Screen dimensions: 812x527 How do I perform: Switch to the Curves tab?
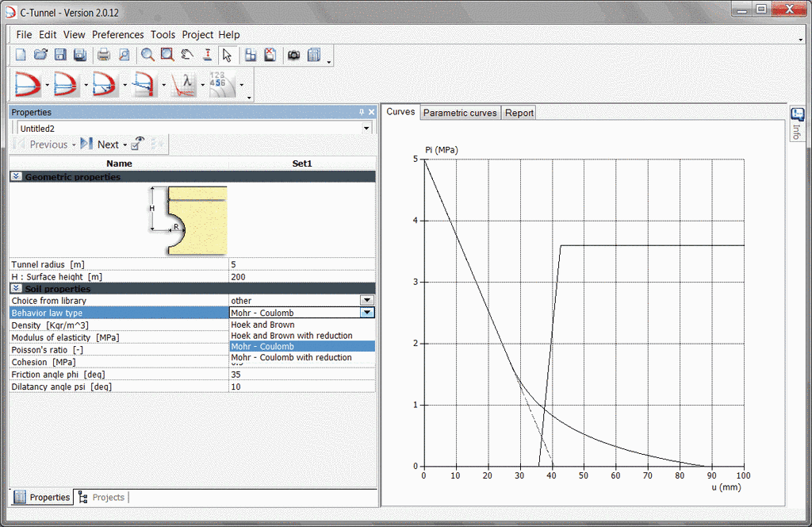(x=400, y=112)
